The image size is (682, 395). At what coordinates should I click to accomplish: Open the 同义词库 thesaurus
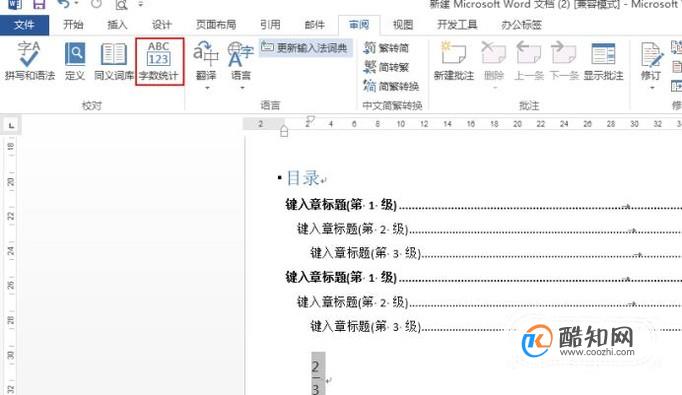pyautogui.click(x=114, y=60)
